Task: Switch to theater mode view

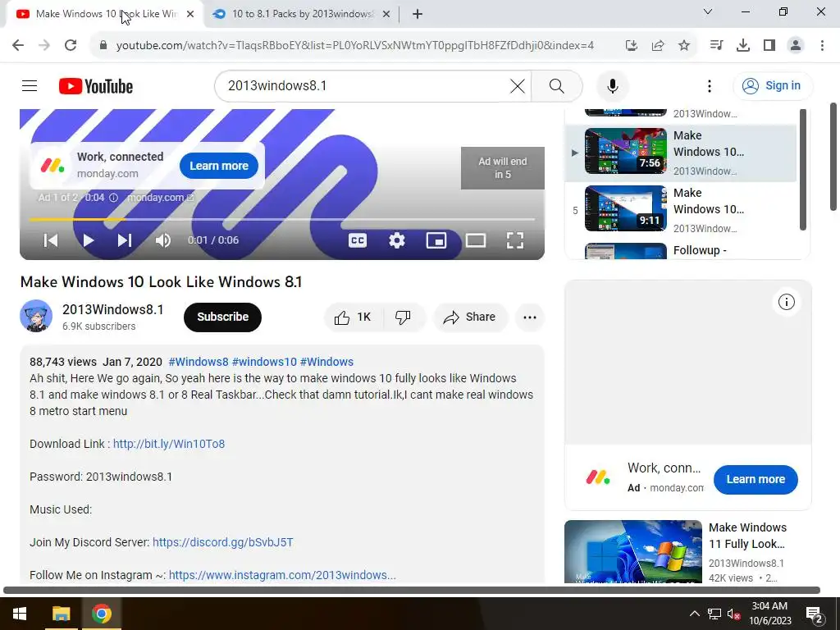Action: tap(476, 240)
